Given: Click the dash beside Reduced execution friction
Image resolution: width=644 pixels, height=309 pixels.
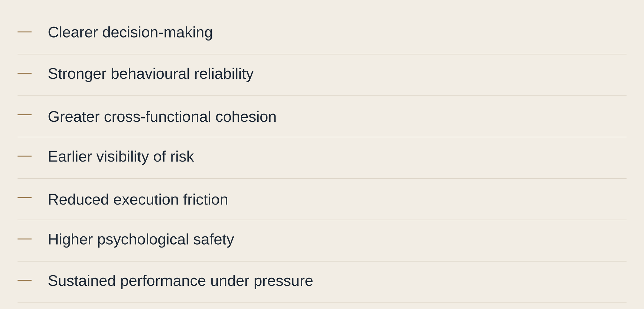Looking at the screenshot, I should (x=25, y=198).
